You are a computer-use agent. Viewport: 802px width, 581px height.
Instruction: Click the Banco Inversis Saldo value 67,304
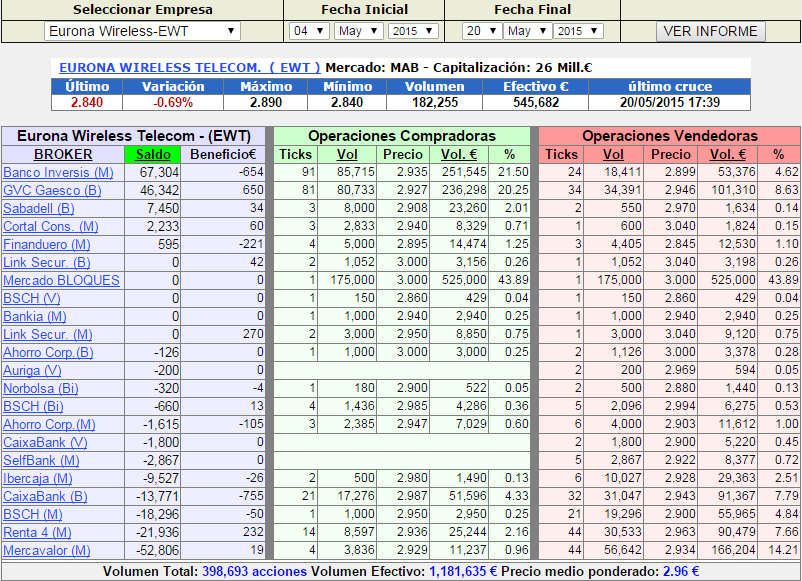159,172
